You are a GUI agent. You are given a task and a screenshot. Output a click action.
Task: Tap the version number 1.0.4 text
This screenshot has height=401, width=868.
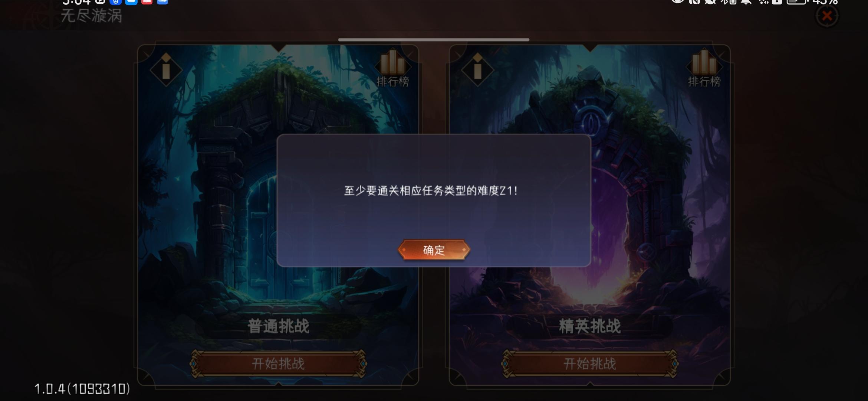click(82, 389)
